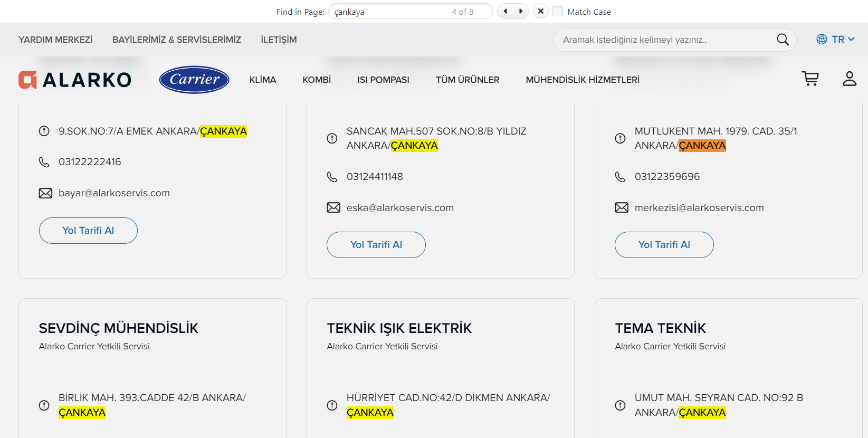Click location icon beside BİRLİK MAH. 393.CADDE address
The width and height of the screenshot is (868, 438).
tap(44, 405)
